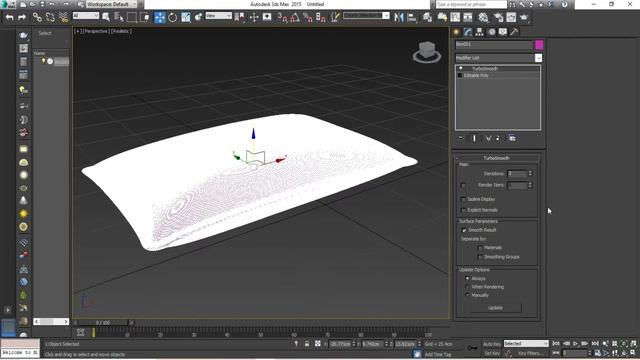Activate the Select and Scale tool
This screenshot has width=640, height=360.
[186, 17]
